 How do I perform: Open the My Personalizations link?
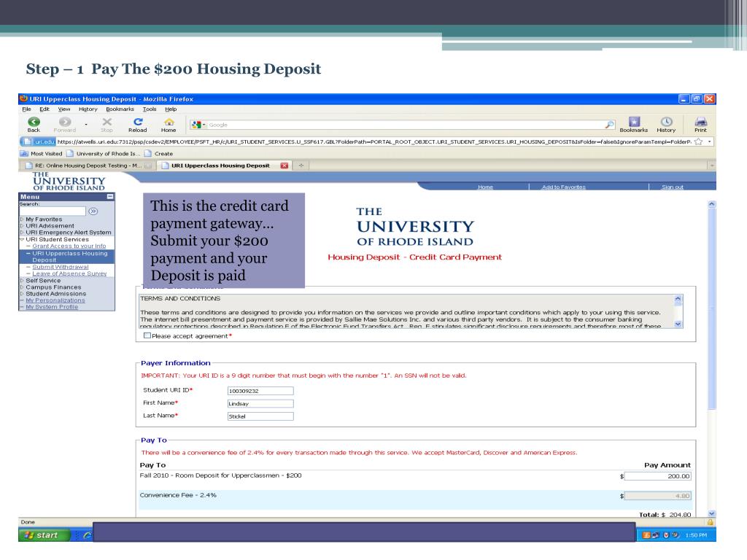(x=55, y=300)
